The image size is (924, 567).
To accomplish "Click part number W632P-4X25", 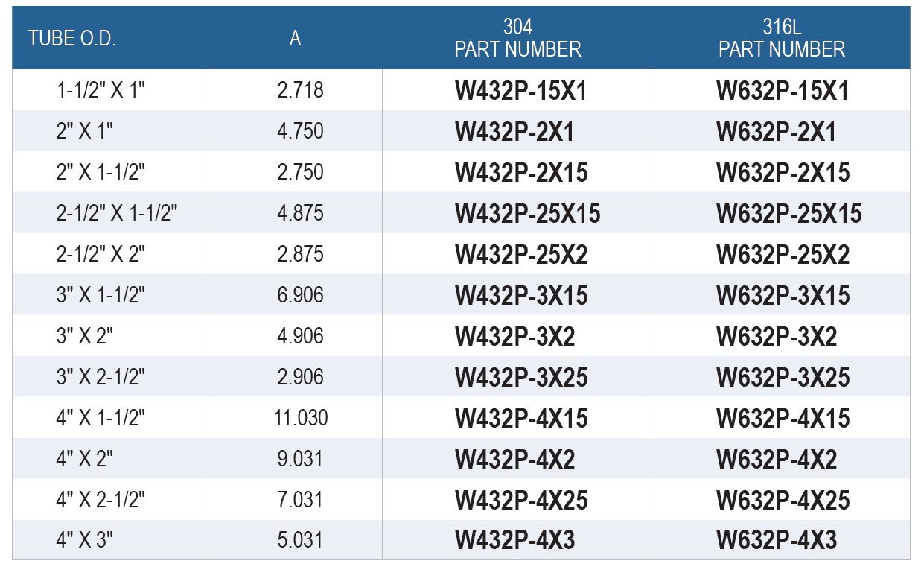I will click(x=783, y=501).
